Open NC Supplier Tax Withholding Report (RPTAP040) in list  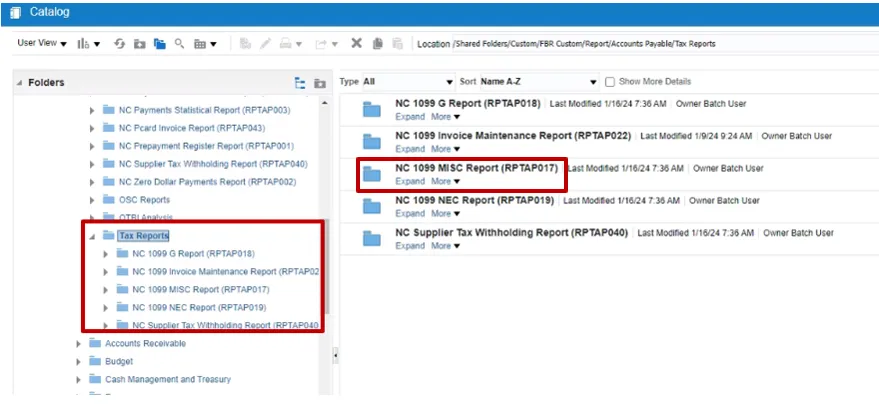tap(511, 233)
